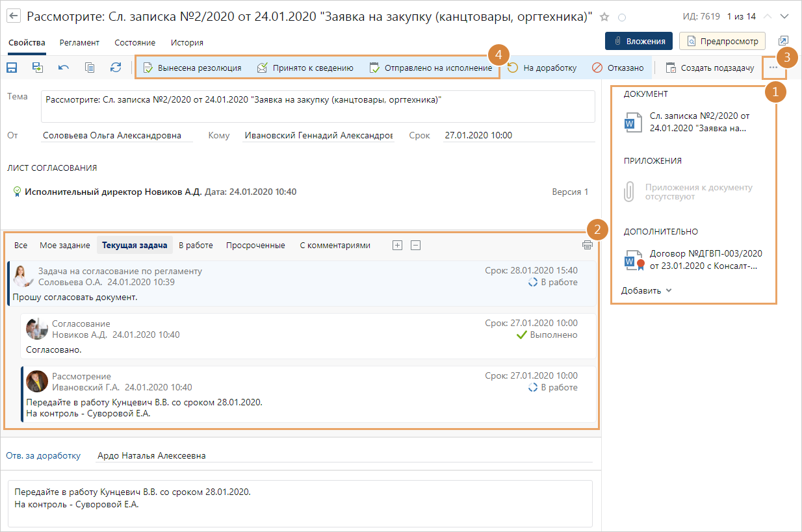Select the Просроченные filter tab
This screenshot has height=532, width=802.
coord(255,246)
